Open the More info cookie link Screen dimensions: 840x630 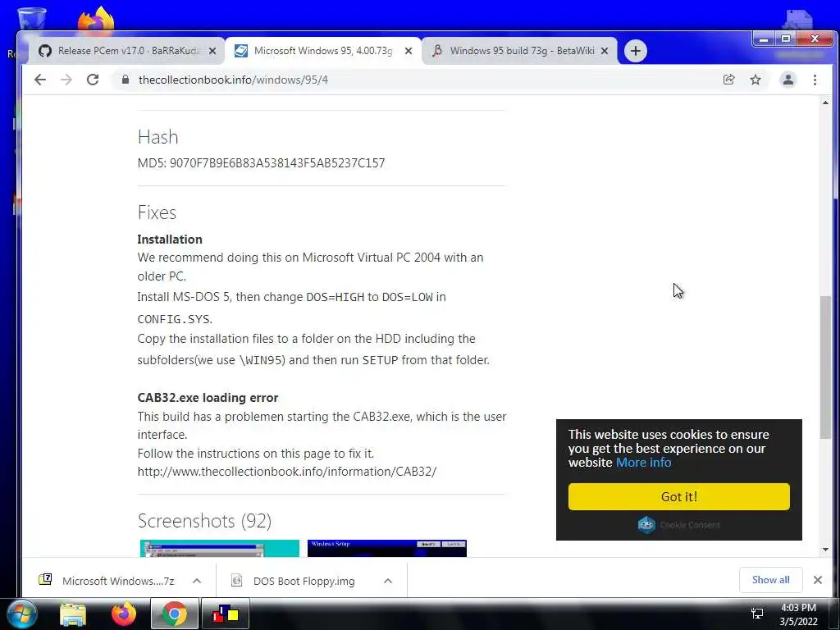click(x=643, y=463)
